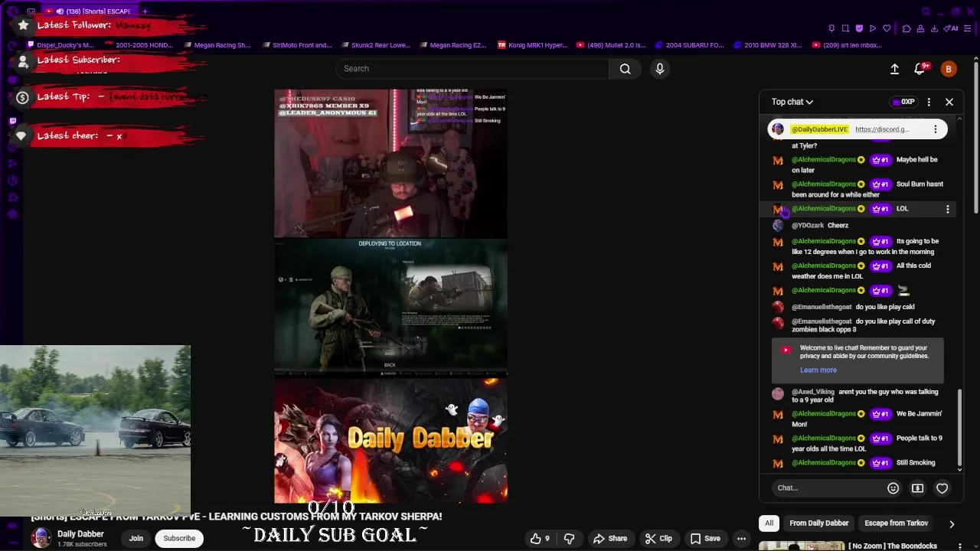The width and height of the screenshot is (980, 551).
Task: Open browser bookmarks heart icon
Action: coord(887,28)
